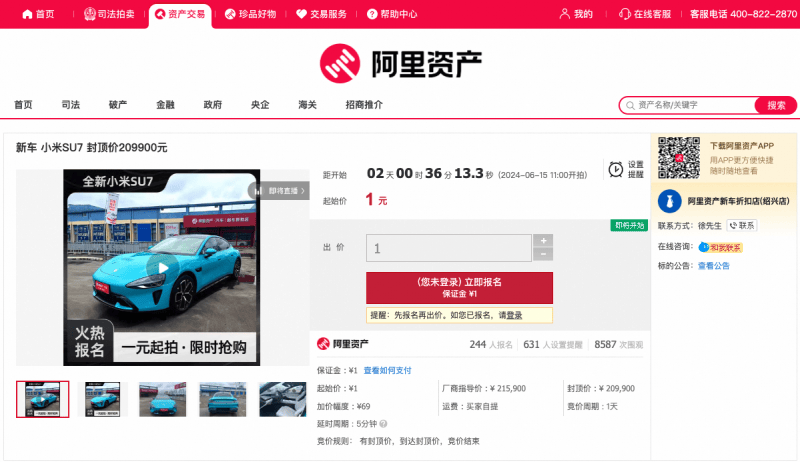800x462 pixels.
Task: Click the 加价幅度 ¥69 value
Action: (x=363, y=406)
